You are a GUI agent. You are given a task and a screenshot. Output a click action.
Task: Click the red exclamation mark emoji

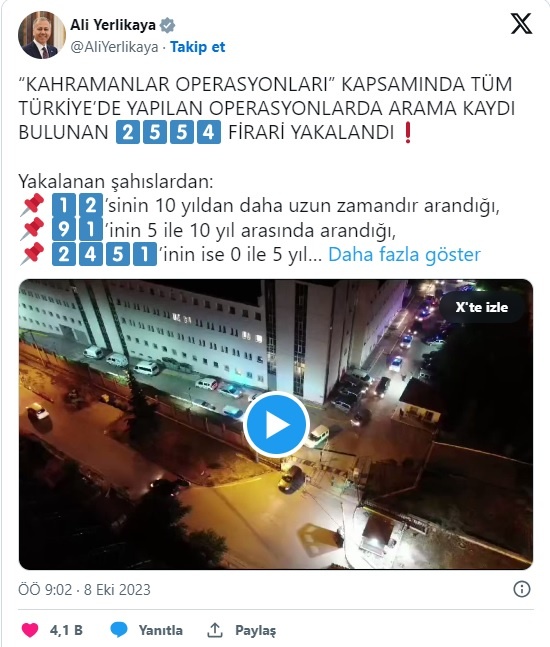point(408,133)
